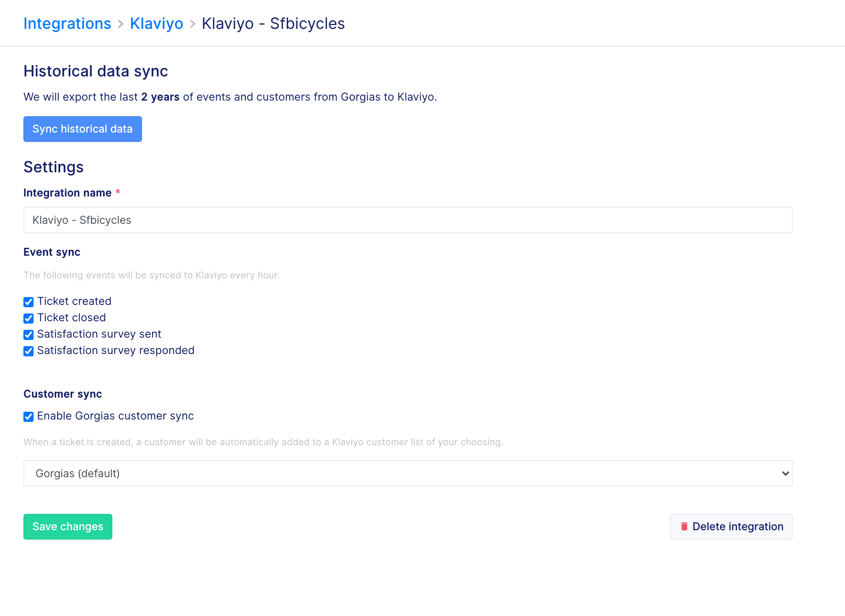Screen dimensions: 845x616
Task: Go to the Klaviyo breadcrumb link
Action: (156, 23)
